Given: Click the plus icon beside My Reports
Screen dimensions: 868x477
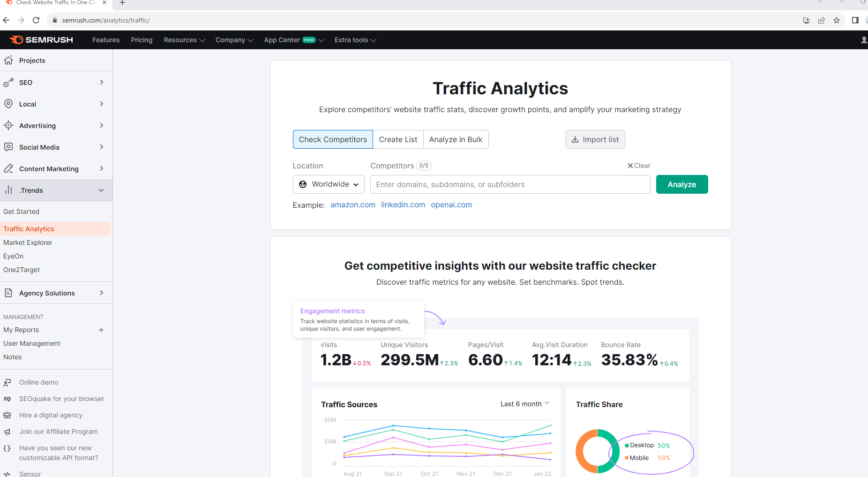Looking at the screenshot, I should pyautogui.click(x=101, y=330).
